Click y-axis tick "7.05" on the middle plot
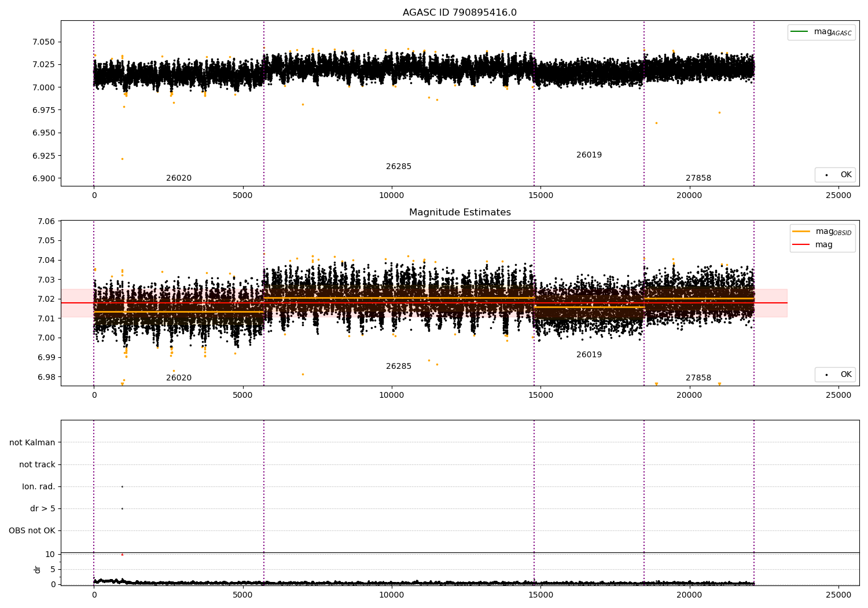868x608 pixels. click(46, 241)
